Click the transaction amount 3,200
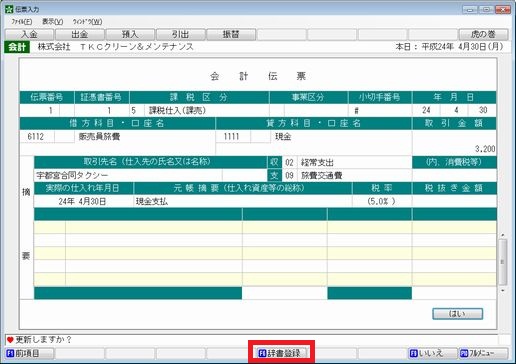 (485, 149)
